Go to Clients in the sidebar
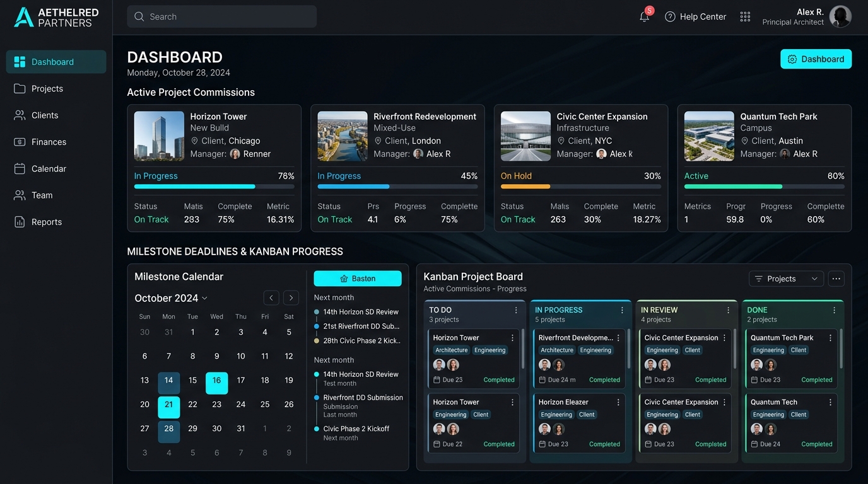Viewport: 868px width, 484px height. coord(56,115)
